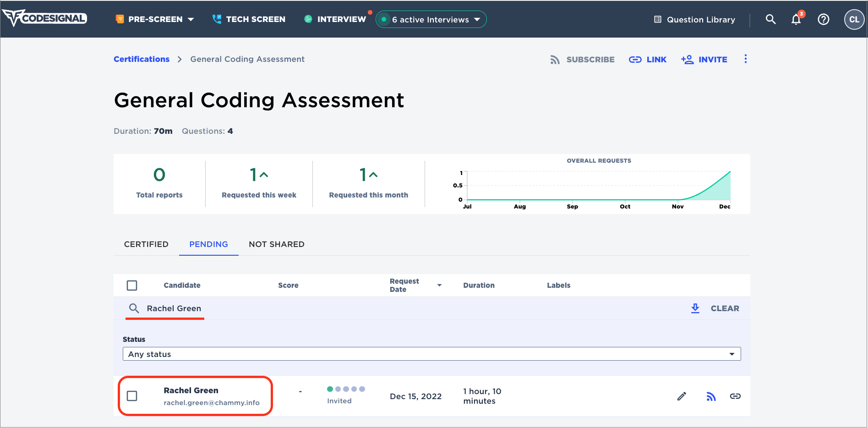This screenshot has height=428, width=868.
Task: Select all candidates header checkbox
Action: (x=132, y=285)
